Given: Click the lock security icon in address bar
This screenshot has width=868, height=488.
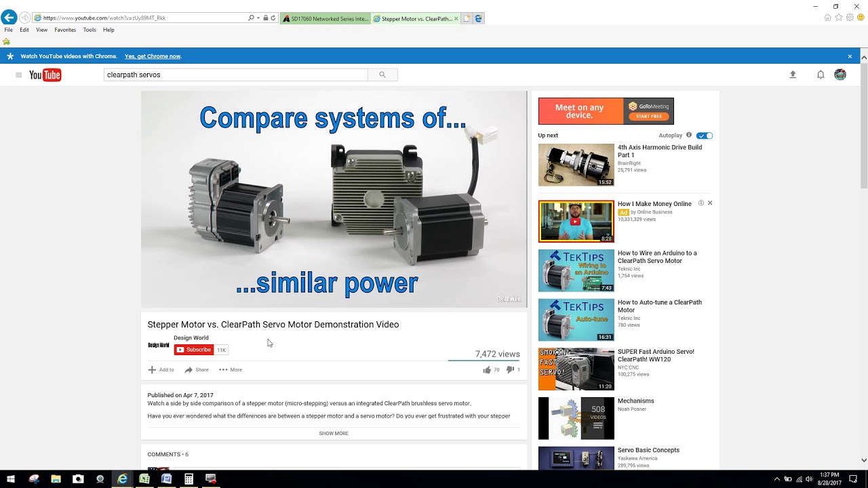Looking at the screenshot, I should pos(266,18).
